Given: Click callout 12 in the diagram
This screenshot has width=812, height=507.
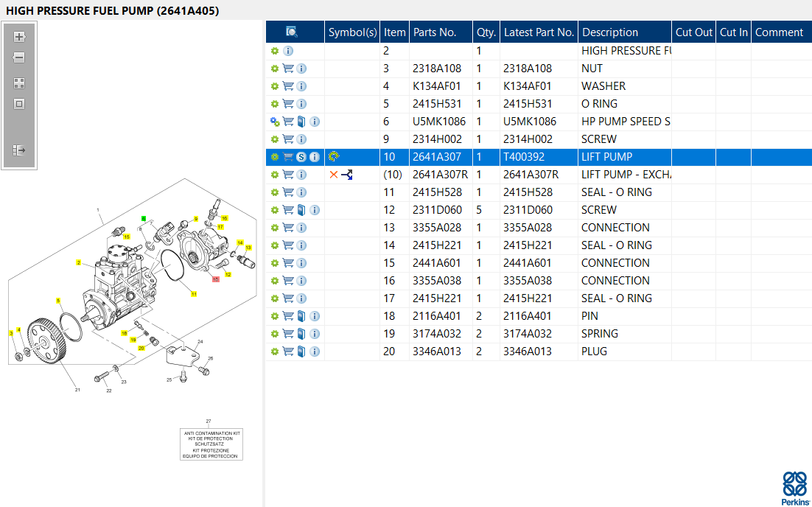Looking at the screenshot, I should (x=228, y=274).
